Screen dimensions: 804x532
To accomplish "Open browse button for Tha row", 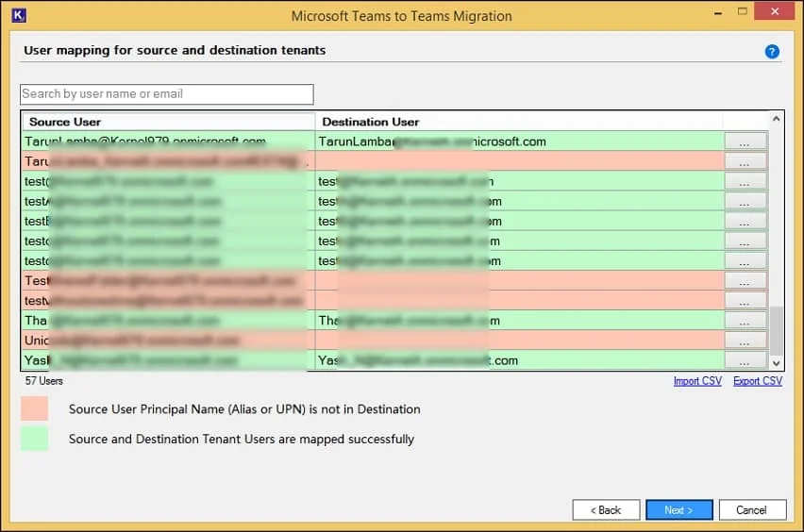I will tap(745, 321).
